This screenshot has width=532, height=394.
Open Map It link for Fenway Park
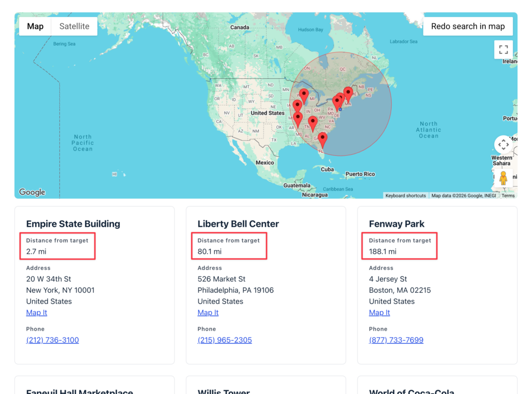[379, 313]
